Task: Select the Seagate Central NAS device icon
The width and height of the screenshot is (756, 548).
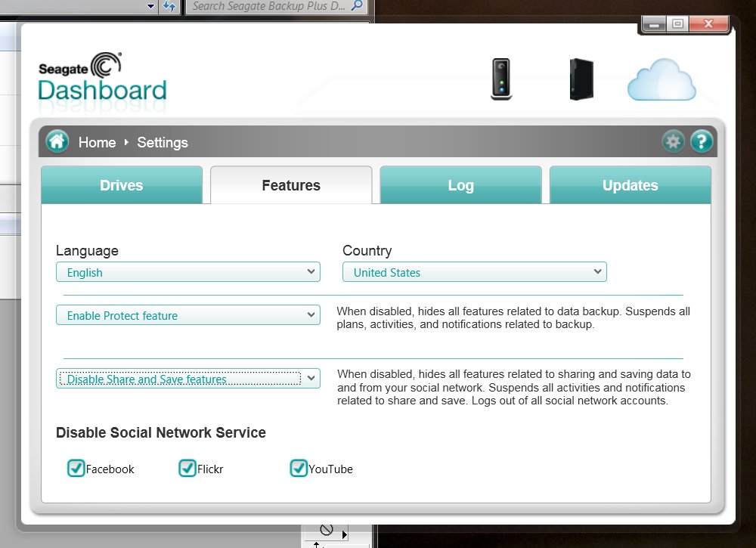Action: (x=501, y=79)
